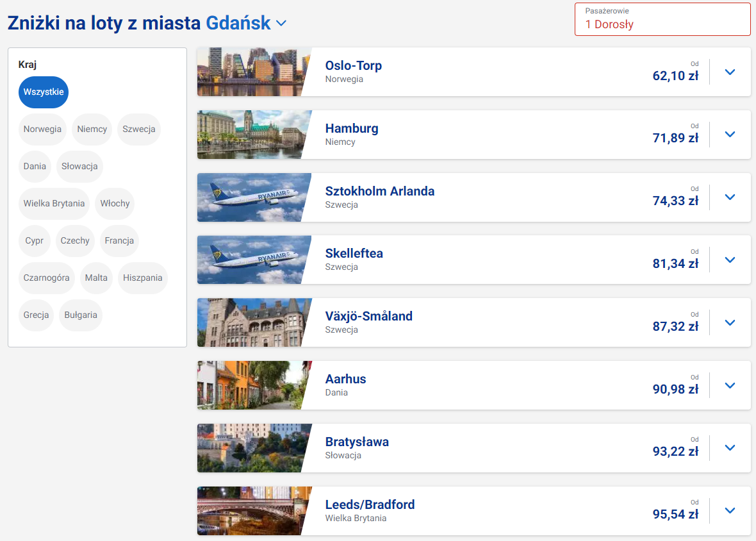Choose the Wielka Brytania filter chip
The height and width of the screenshot is (541, 756).
54,204
